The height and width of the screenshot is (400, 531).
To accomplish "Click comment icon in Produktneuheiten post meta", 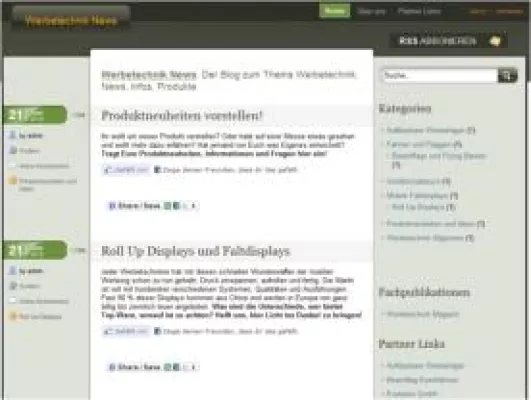I will [13, 165].
